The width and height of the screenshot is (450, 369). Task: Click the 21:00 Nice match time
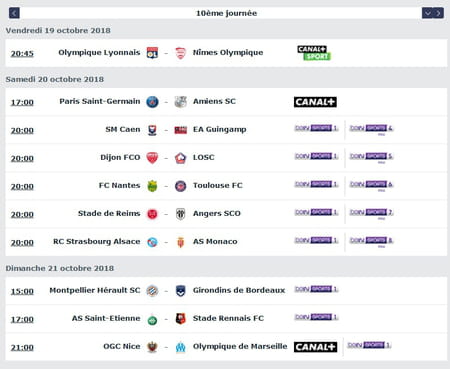22,347
